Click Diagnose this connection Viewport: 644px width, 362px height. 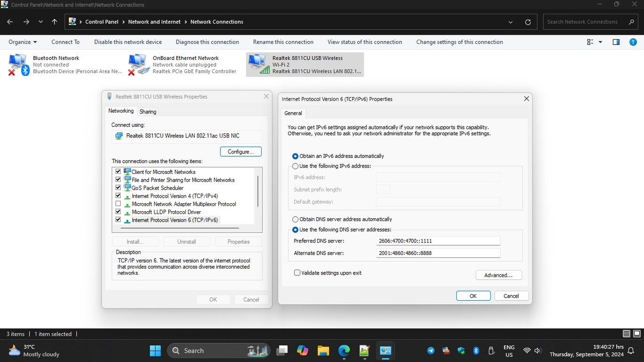coord(207,42)
